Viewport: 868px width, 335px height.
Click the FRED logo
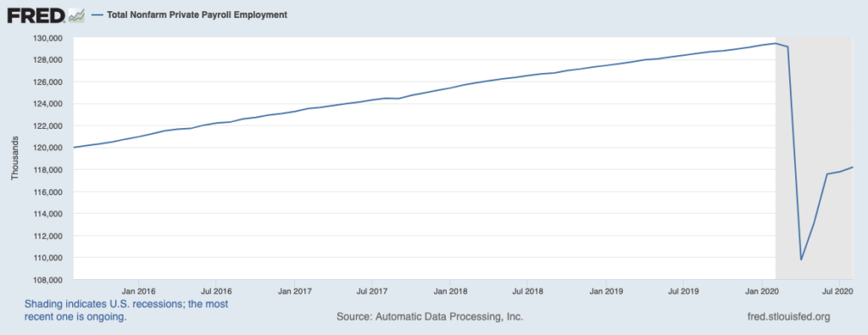click(36, 15)
